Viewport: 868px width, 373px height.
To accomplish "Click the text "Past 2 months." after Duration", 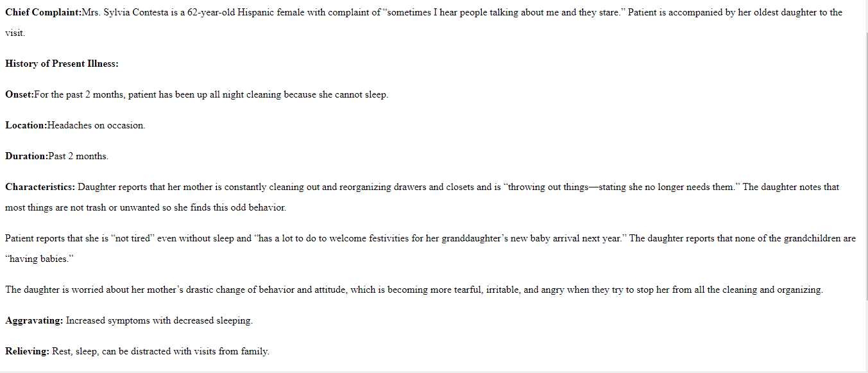I will (x=78, y=156).
